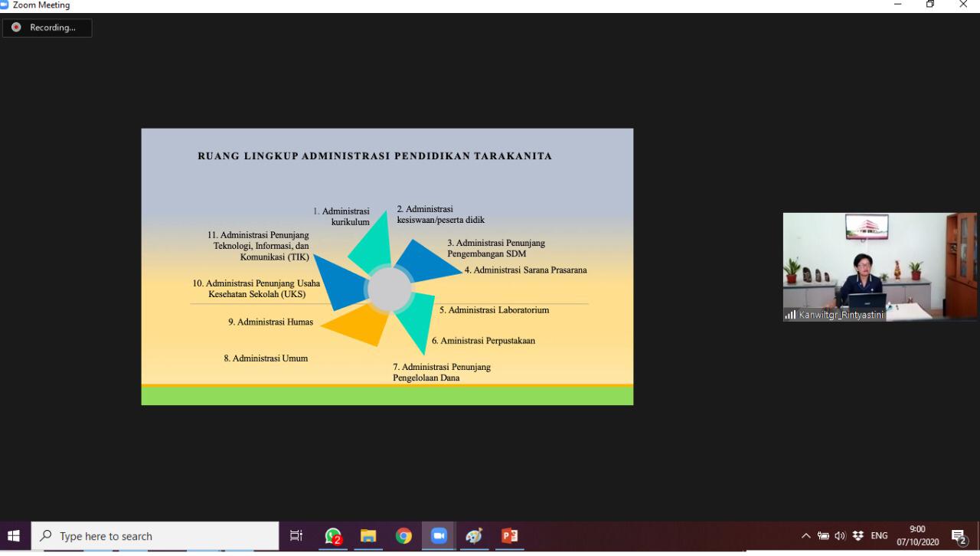
Task: Click the Zoom taskbar icon
Action: [x=439, y=536]
